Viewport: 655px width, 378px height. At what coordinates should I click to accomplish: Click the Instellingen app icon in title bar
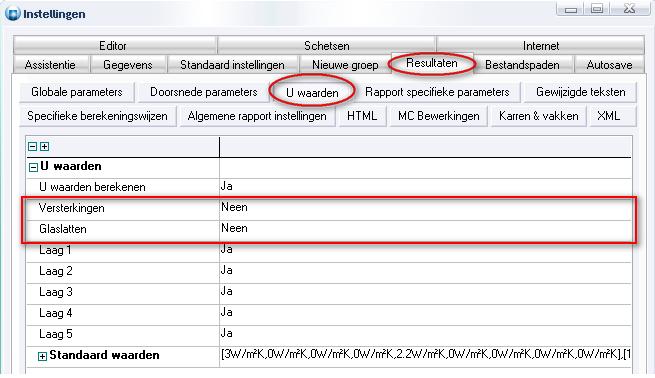[x=12, y=14]
